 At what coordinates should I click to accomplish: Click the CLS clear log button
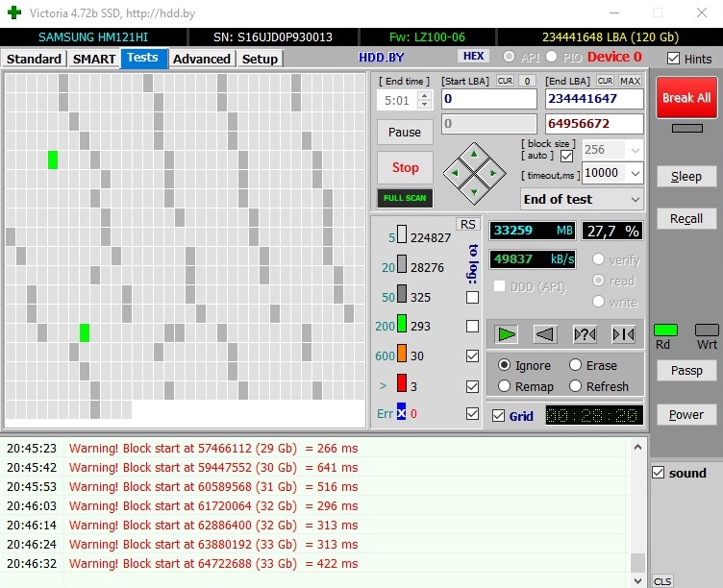coord(662,581)
